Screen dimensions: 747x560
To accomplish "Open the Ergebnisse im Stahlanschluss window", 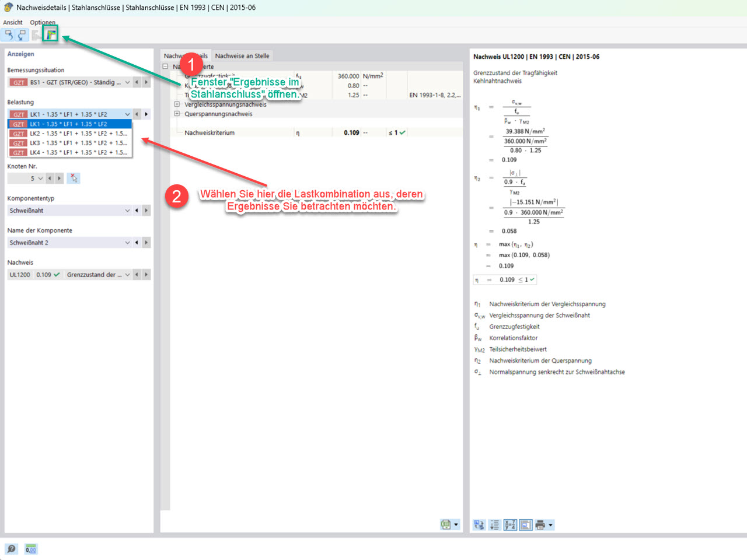I will point(50,34).
